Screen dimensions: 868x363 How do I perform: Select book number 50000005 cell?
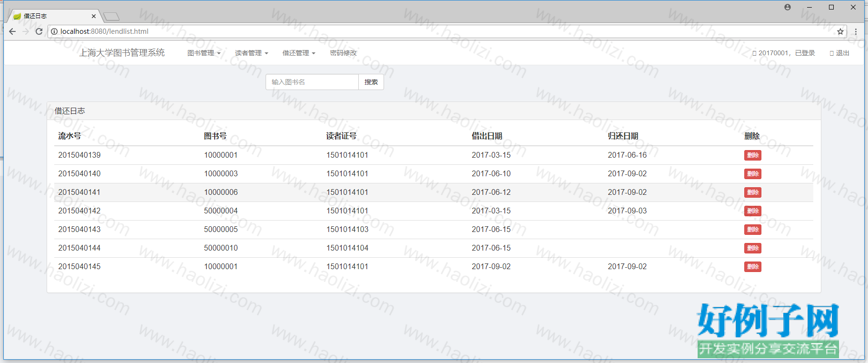[x=221, y=229]
